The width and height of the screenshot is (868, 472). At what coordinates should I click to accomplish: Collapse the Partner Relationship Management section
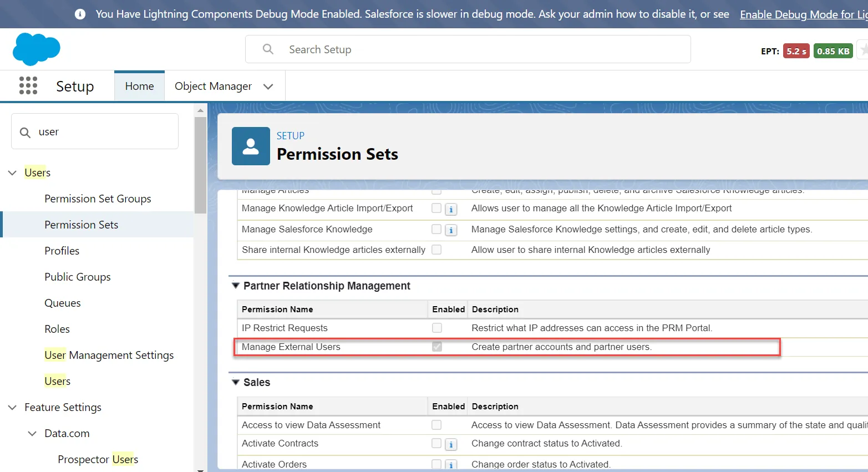[236, 285]
